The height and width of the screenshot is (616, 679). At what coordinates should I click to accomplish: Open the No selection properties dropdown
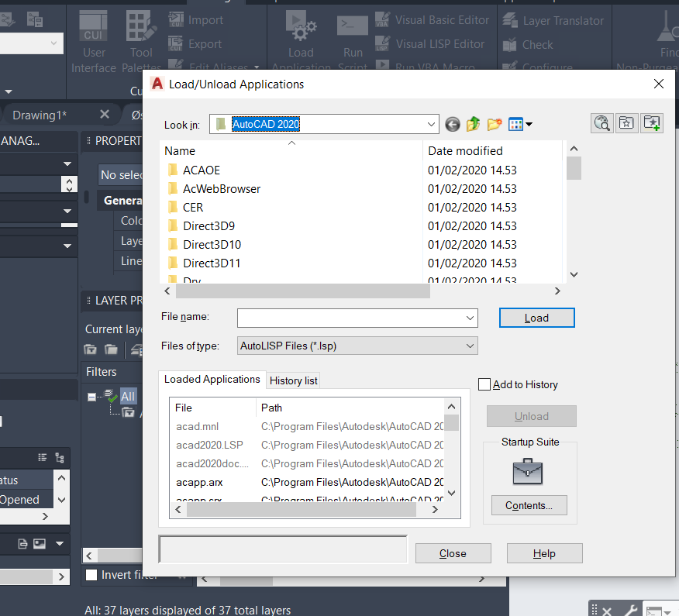pos(121,175)
